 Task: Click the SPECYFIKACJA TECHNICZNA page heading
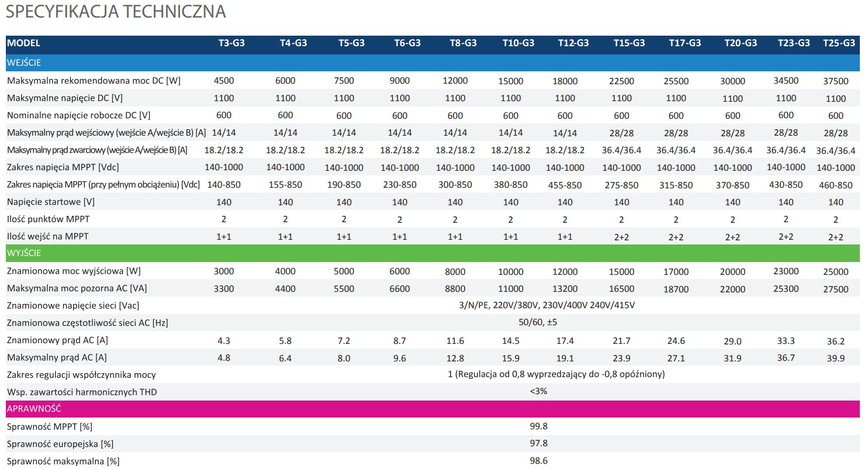[116, 12]
